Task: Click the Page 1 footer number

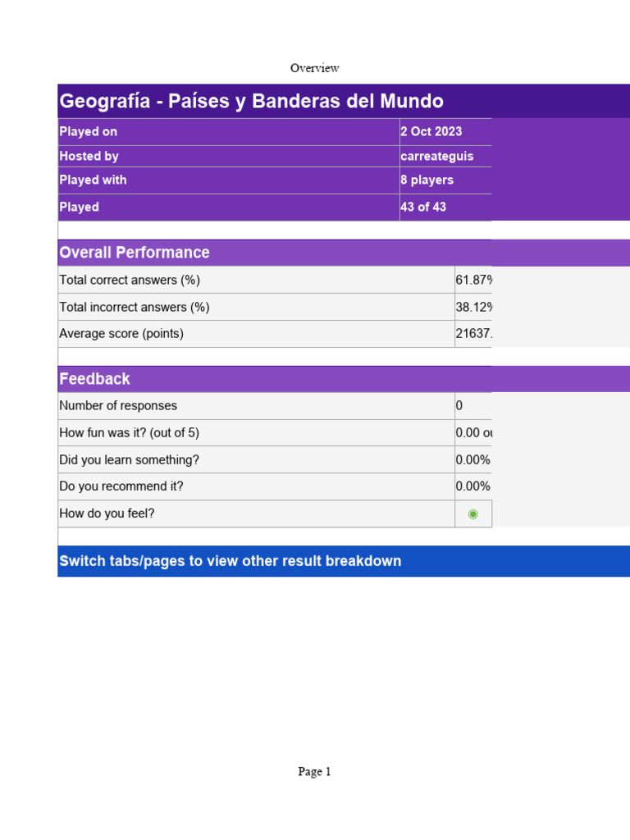Action: pos(314,772)
